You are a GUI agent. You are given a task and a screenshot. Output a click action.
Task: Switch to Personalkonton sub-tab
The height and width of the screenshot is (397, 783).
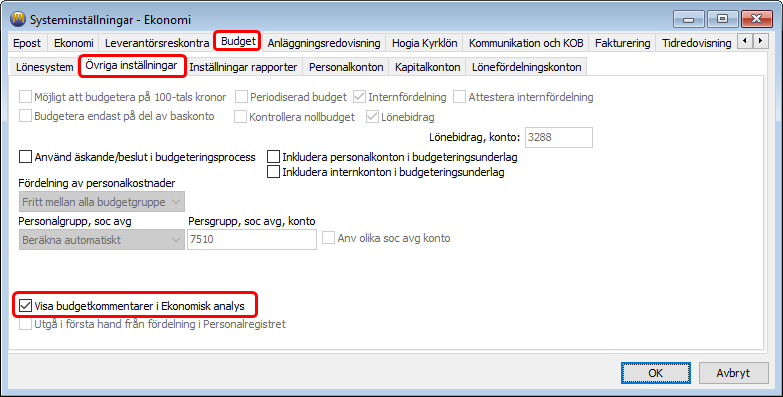[346, 67]
